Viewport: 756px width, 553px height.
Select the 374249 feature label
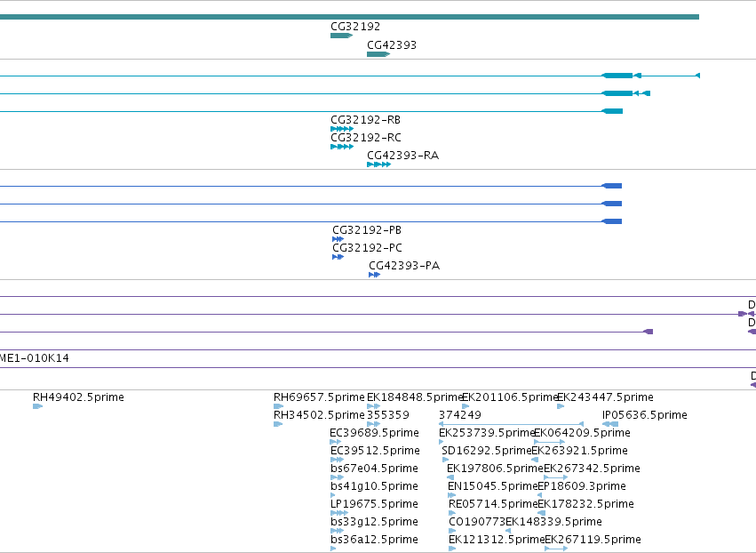coord(460,415)
